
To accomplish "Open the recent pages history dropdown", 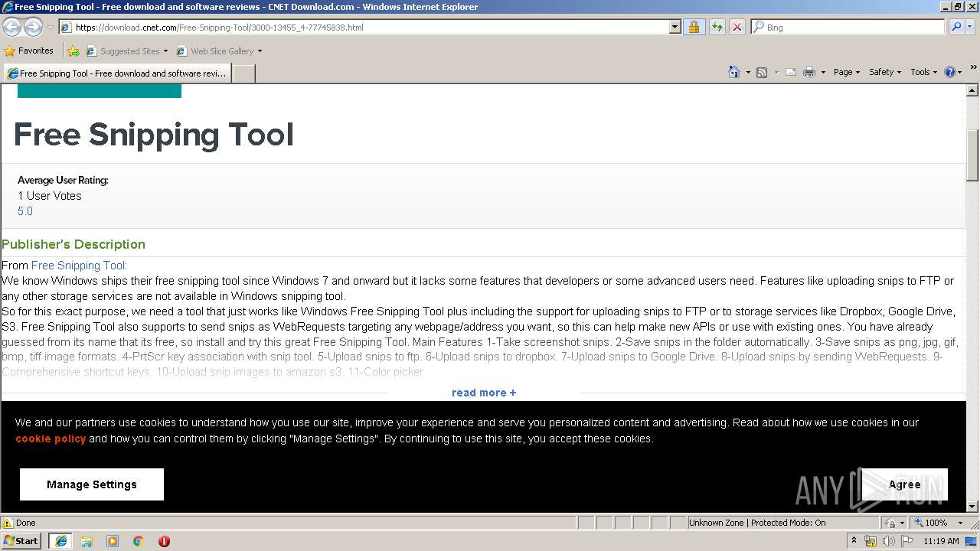I will tap(50, 28).
